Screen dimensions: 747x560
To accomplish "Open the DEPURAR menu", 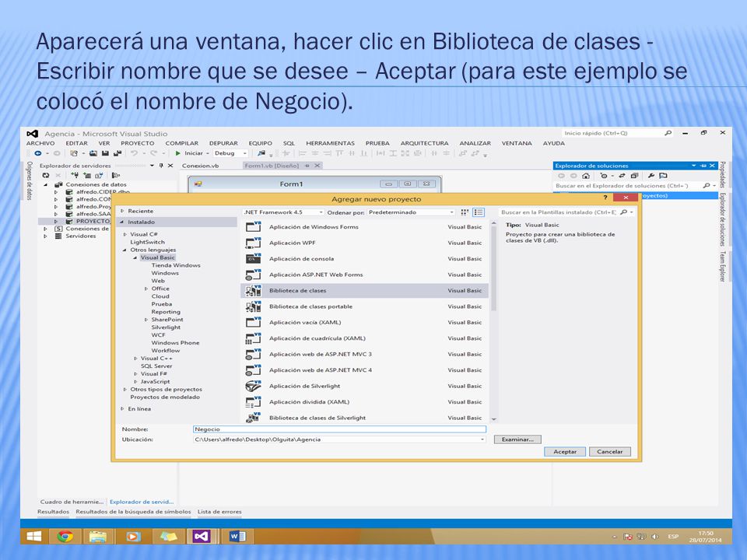I will tap(223, 143).
